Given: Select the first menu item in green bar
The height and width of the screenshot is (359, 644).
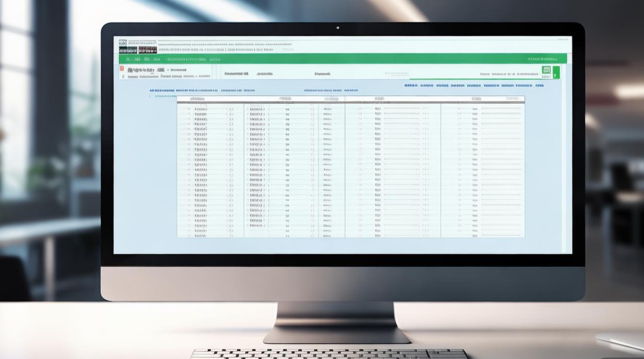Looking at the screenshot, I should coord(128,59).
